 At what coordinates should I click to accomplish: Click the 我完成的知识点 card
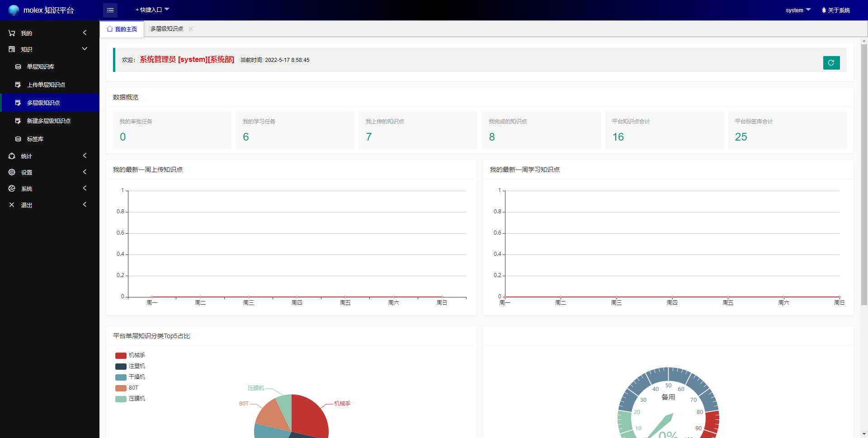(541, 130)
